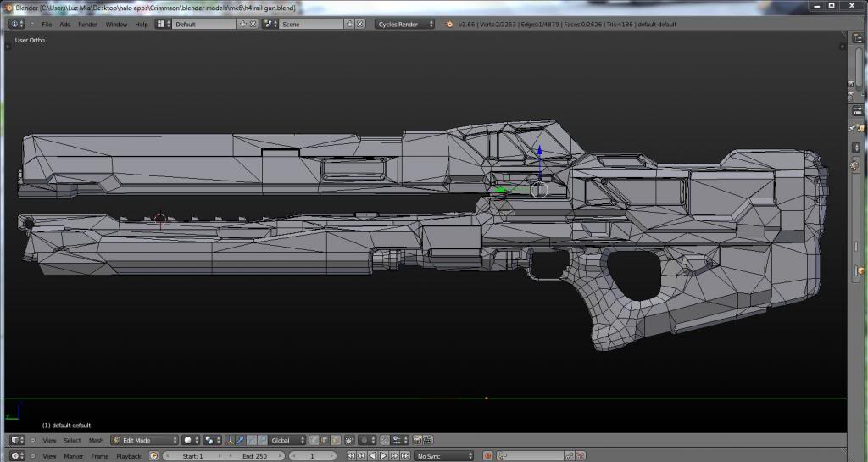The width and height of the screenshot is (868, 462).
Task: Click the white manipulator center circle
Action: click(x=539, y=190)
